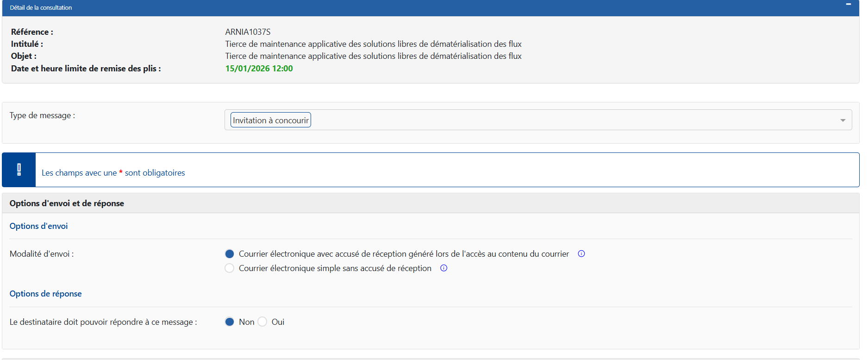
Task: Click the reference number ARNIA1037S
Action: [248, 32]
